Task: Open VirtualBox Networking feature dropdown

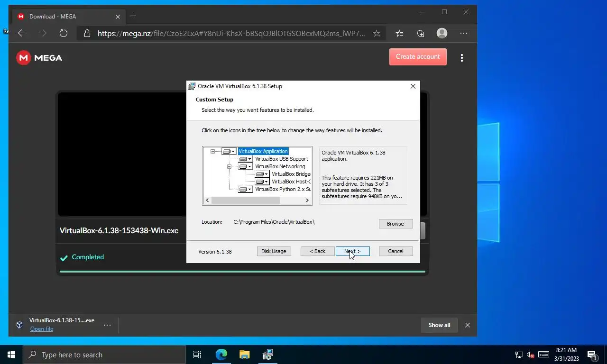Action: click(245, 166)
